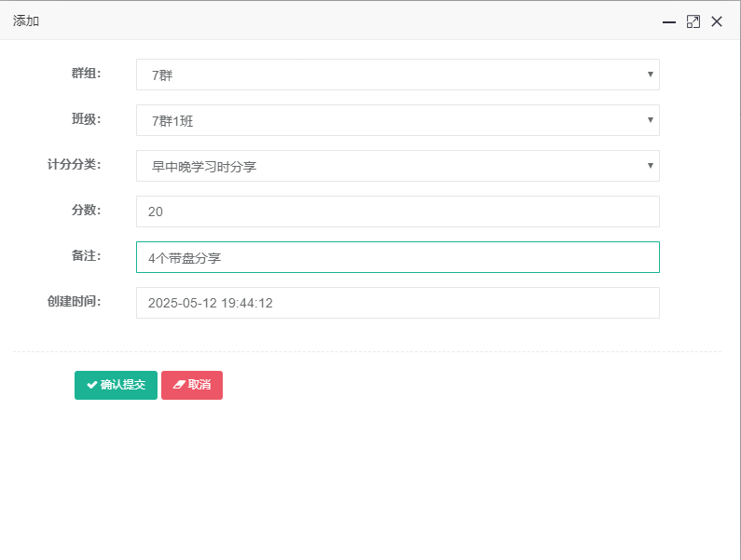
Task: Click the 备注 field label
Action: (86, 255)
